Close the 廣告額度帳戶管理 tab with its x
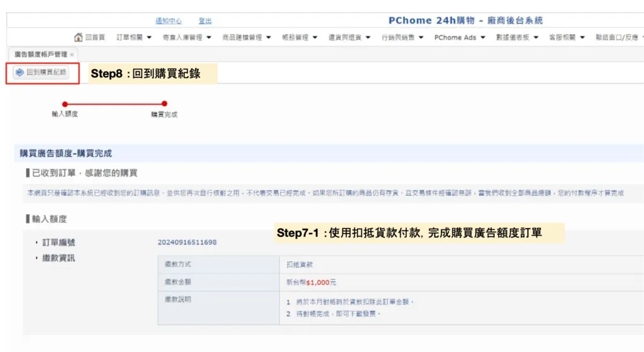 [x=72, y=55]
